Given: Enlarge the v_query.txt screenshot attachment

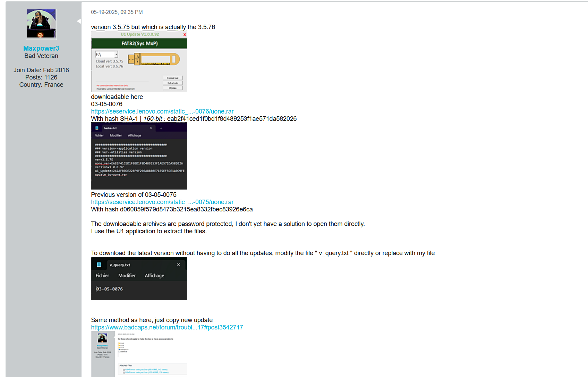Looking at the screenshot, I should (x=139, y=279).
